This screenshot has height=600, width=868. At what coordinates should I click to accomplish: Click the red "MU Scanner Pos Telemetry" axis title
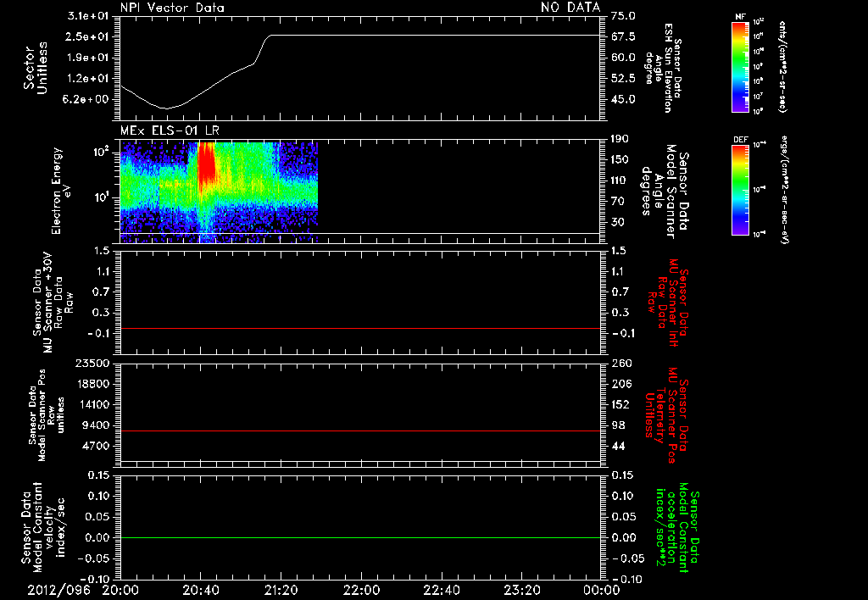point(667,415)
